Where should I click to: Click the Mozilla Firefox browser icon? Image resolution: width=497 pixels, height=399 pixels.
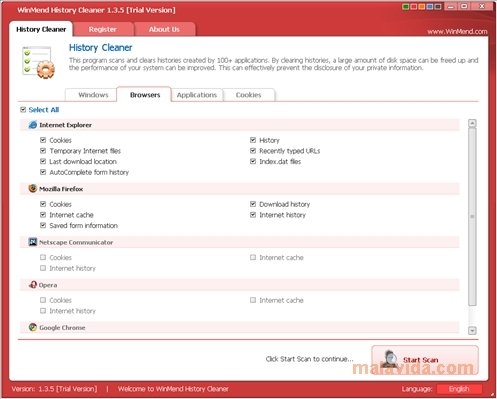(33, 189)
